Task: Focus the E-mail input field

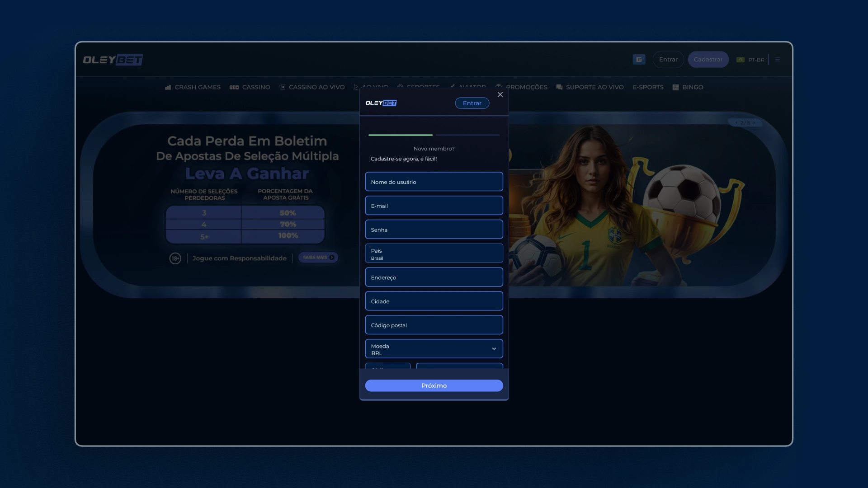Action: [434, 206]
